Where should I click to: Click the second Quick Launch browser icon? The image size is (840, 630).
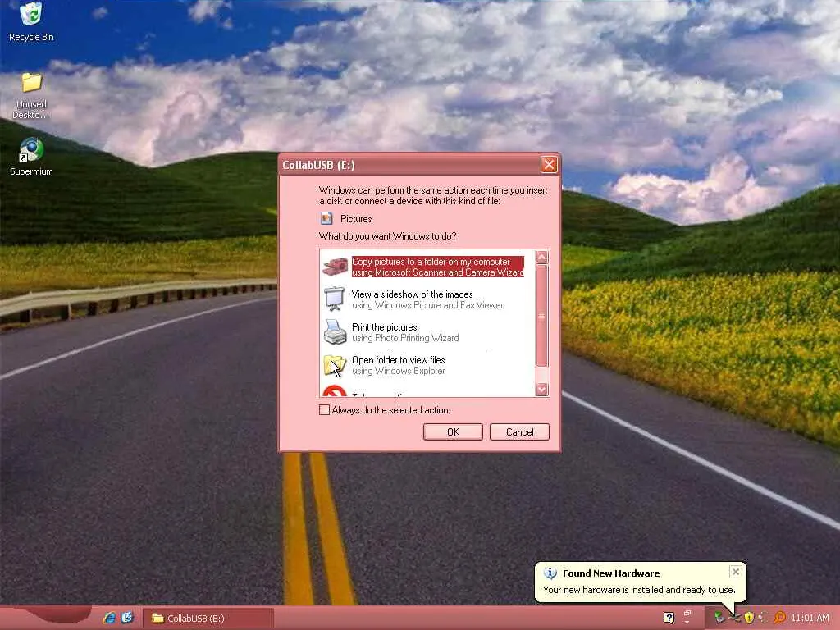tap(127, 618)
